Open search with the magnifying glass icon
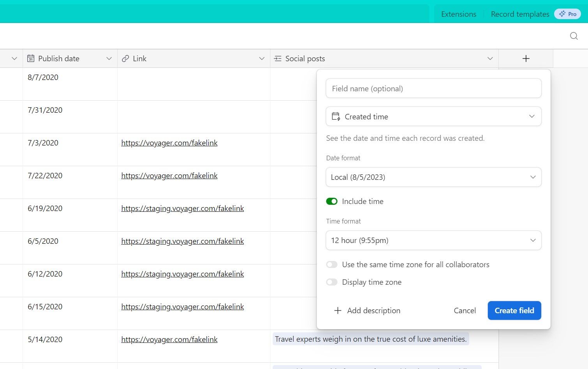Screen dimensions: 588x369 [x=574, y=35]
